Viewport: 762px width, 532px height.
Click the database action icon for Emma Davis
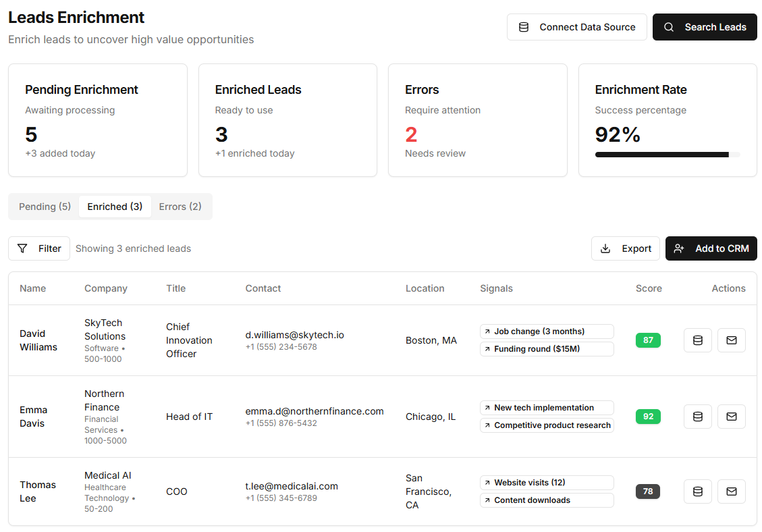pos(698,417)
